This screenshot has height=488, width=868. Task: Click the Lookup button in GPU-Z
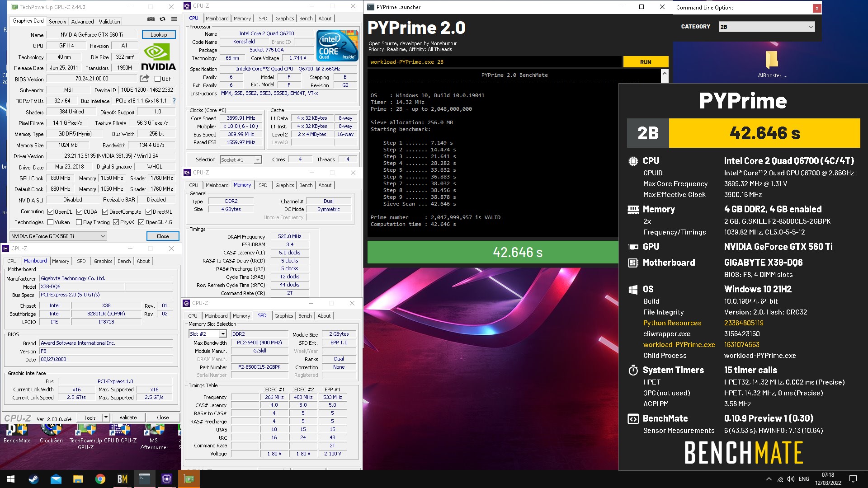pyautogui.click(x=159, y=34)
